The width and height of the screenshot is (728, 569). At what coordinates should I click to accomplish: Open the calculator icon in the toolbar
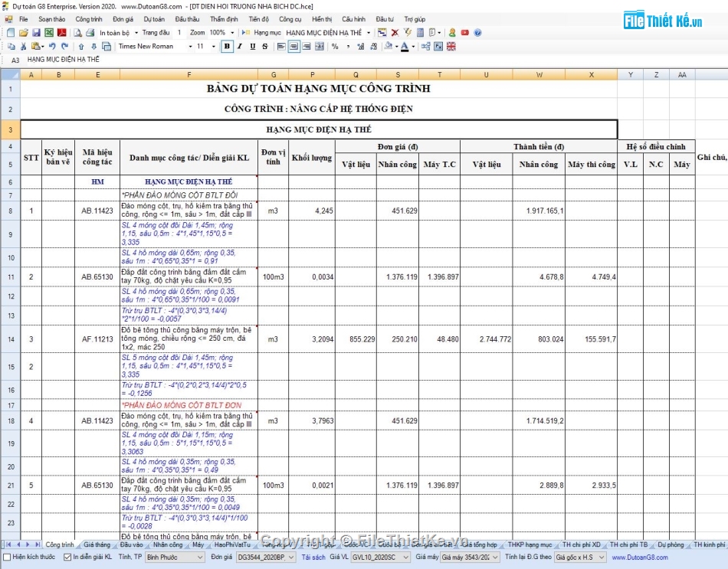click(x=420, y=32)
